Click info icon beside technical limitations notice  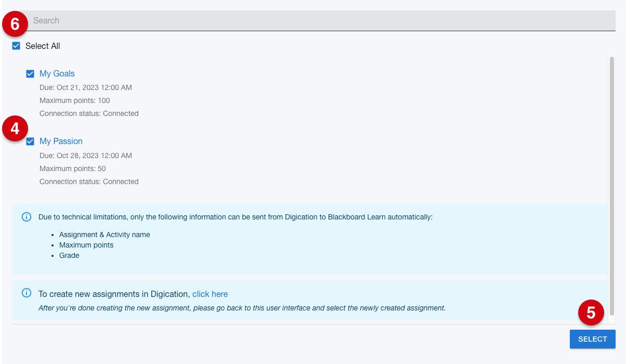click(x=27, y=217)
